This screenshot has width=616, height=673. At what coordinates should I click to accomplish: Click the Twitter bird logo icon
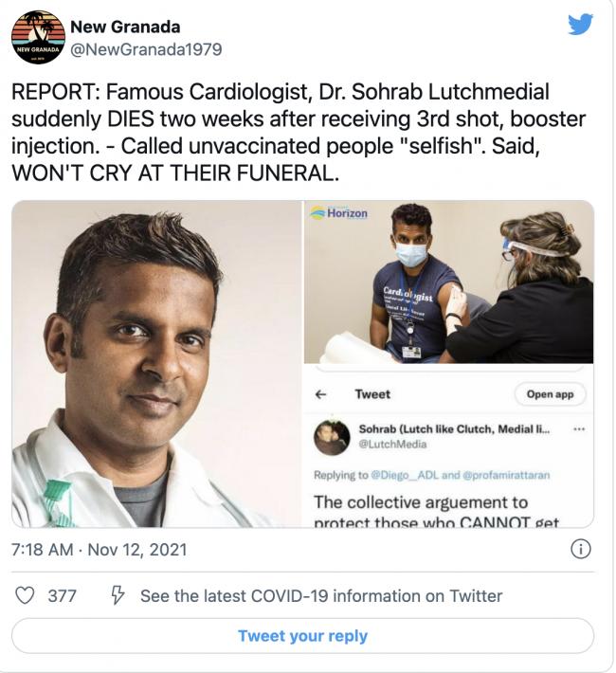pos(580,26)
